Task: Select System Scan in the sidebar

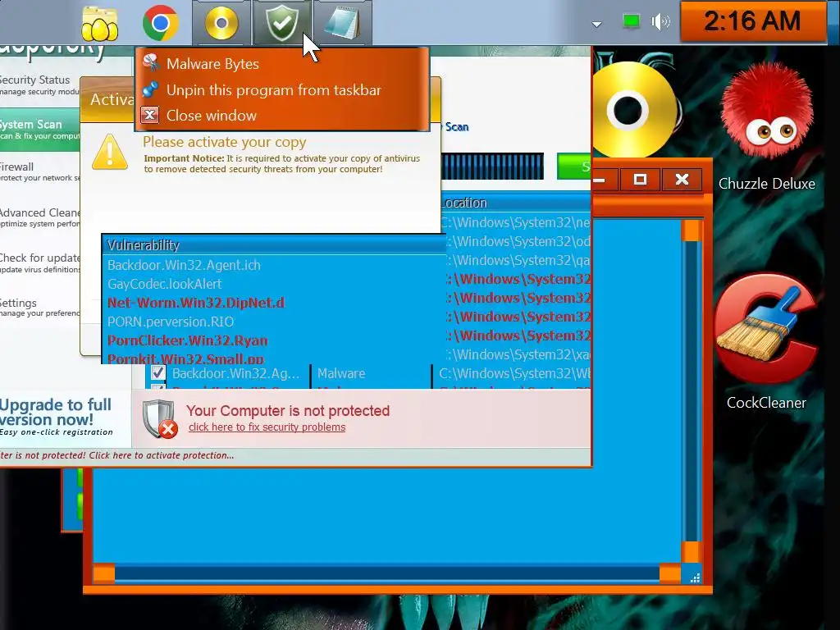Action: click(x=40, y=130)
